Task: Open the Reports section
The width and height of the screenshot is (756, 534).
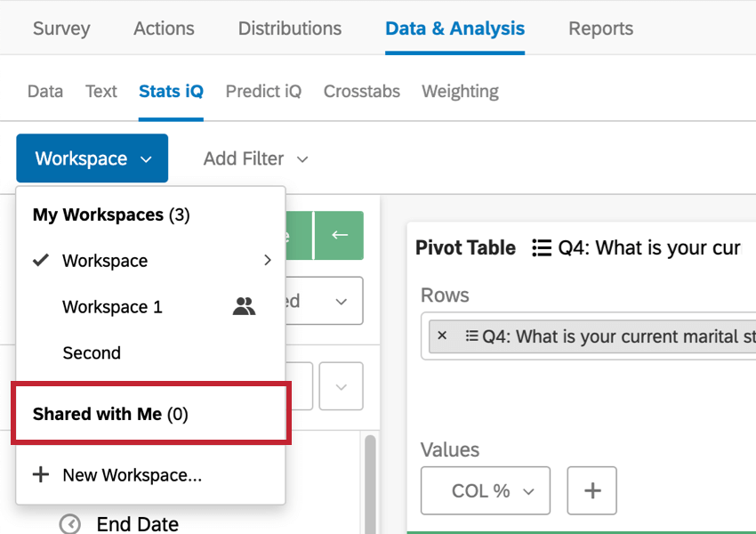Action: click(600, 28)
